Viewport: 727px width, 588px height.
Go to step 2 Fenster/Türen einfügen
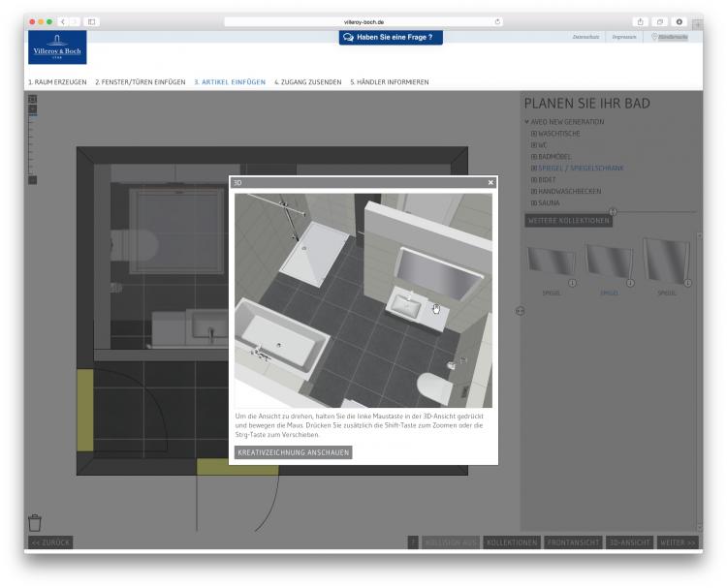click(x=140, y=82)
